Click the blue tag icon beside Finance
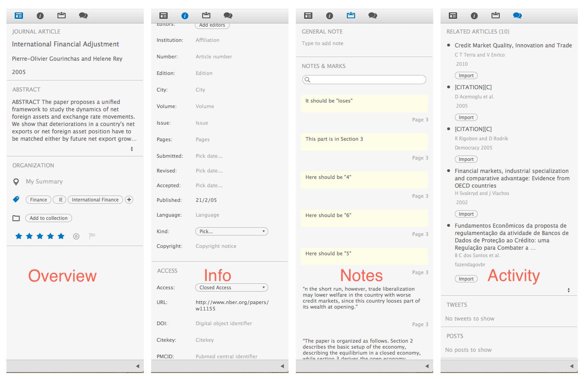Screen dimensions: 588x379 16,200
